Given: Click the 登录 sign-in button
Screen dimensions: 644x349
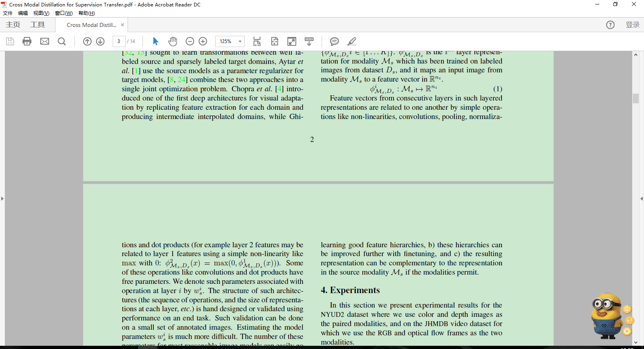Looking at the screenshot, I should [x=632, y=25].
